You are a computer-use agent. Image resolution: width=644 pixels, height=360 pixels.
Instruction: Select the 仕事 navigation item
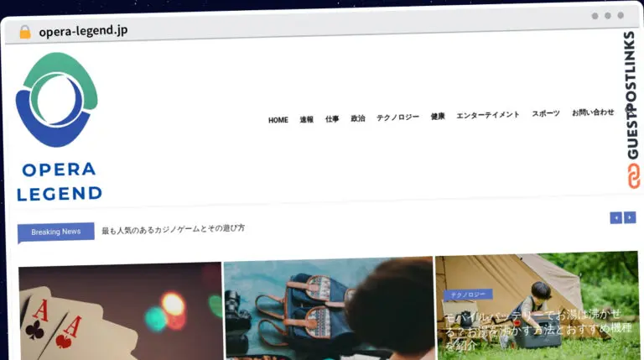(x=332, y=119)
